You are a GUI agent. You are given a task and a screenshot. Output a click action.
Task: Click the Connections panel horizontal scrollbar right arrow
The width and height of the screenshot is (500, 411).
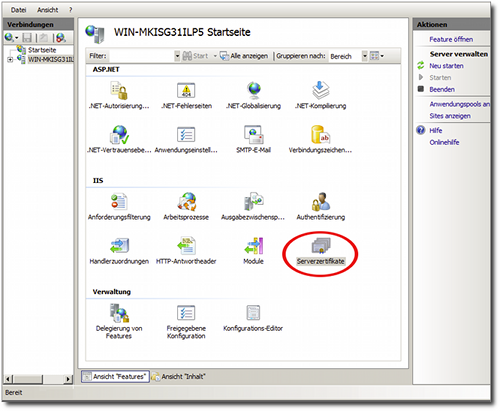click(68, 379)
